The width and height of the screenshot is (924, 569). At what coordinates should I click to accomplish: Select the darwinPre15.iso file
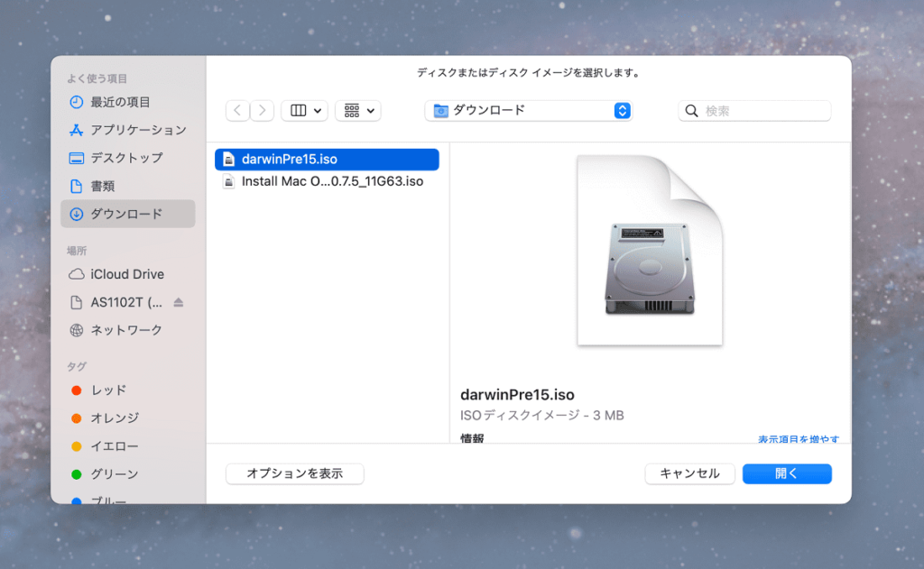tap(327, 160)
